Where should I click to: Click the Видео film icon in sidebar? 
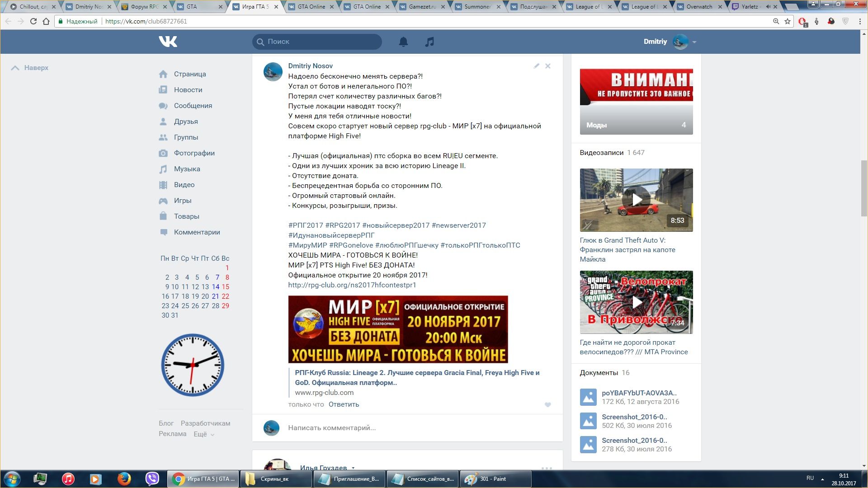(163, 185)
